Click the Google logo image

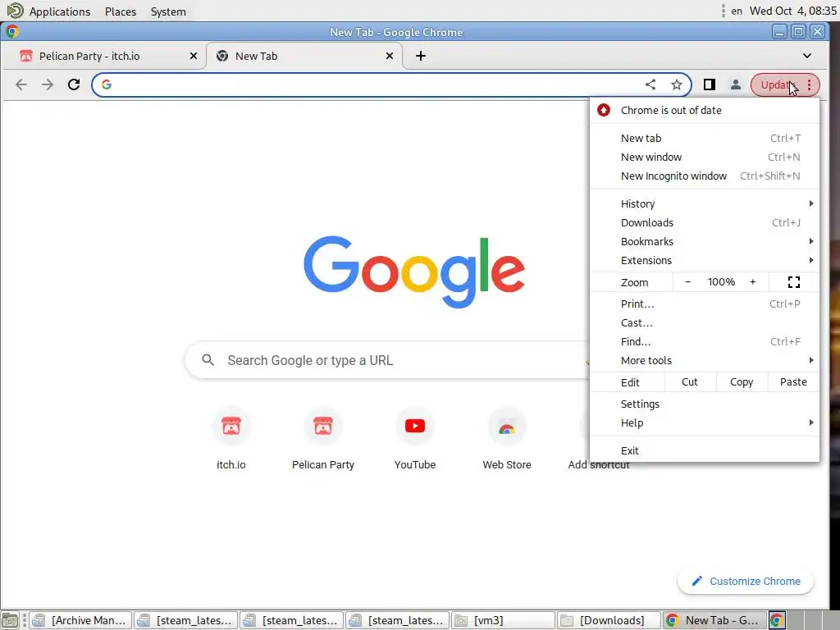point(414,272)
